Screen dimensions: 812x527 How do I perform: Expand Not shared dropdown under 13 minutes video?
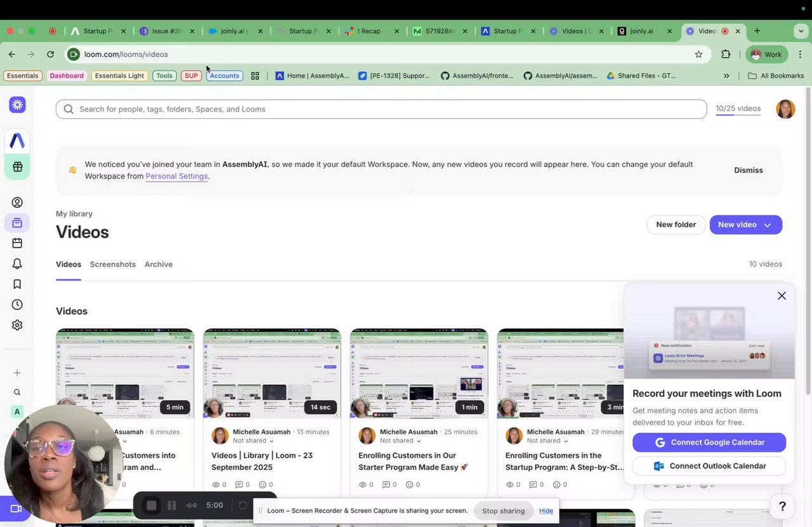[x=252, y=441]
